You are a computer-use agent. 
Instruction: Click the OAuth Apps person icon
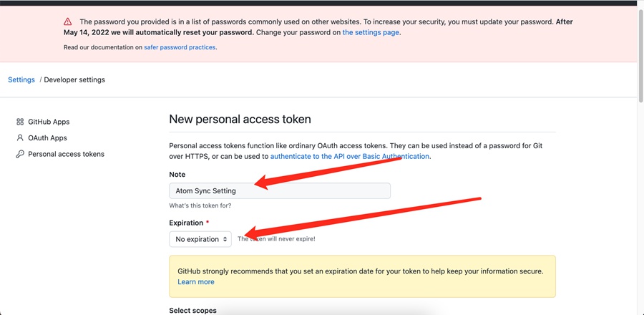click(20, 137)
